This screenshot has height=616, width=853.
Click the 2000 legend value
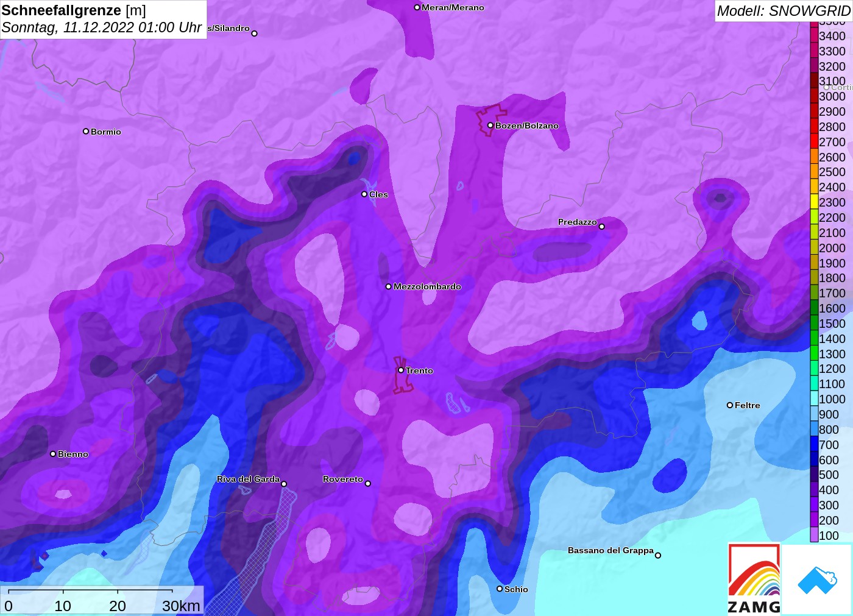[832, 248]
